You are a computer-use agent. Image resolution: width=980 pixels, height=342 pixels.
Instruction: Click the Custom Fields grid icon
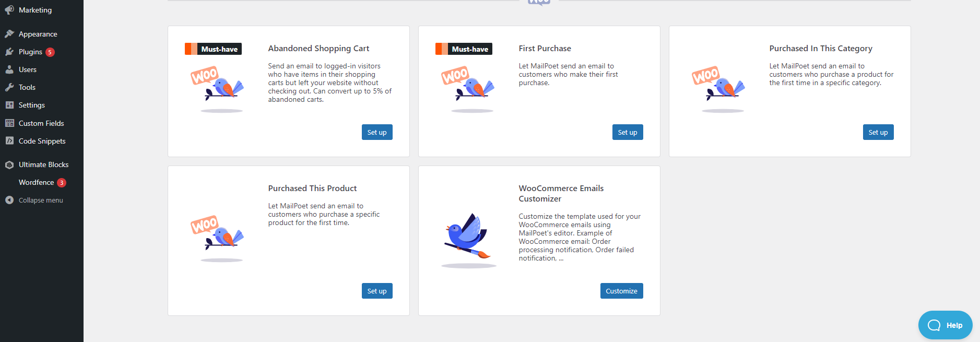[9, 123]
